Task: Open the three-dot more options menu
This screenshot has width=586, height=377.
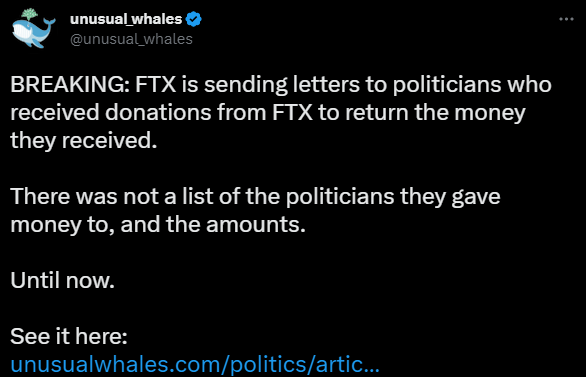Action: [x=566, y=19]
